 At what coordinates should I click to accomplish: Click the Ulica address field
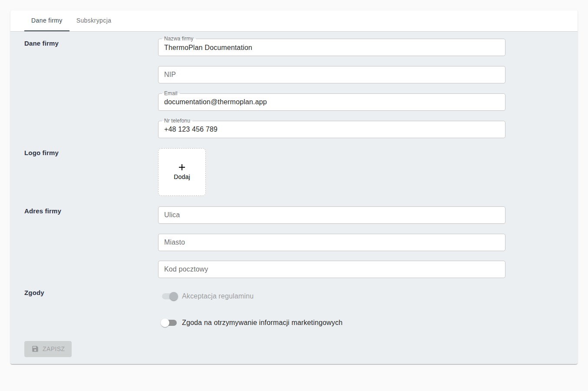point(332,215)
